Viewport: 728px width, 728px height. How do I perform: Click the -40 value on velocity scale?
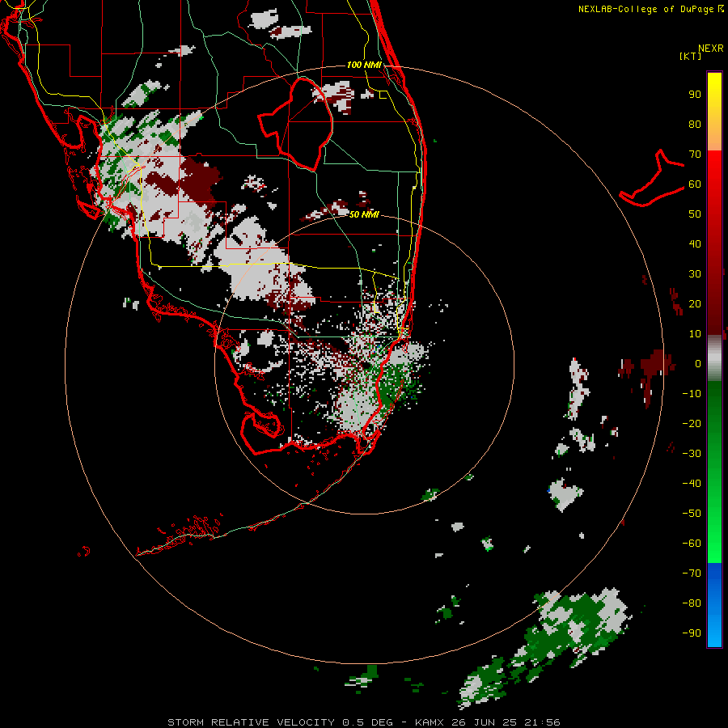pyautogui.click(x=692, y=484)
